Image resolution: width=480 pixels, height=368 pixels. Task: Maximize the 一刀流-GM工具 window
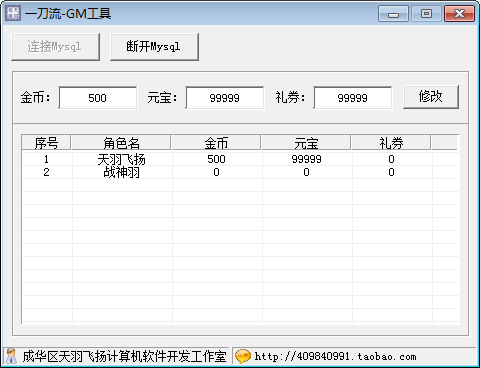[426, 14]
